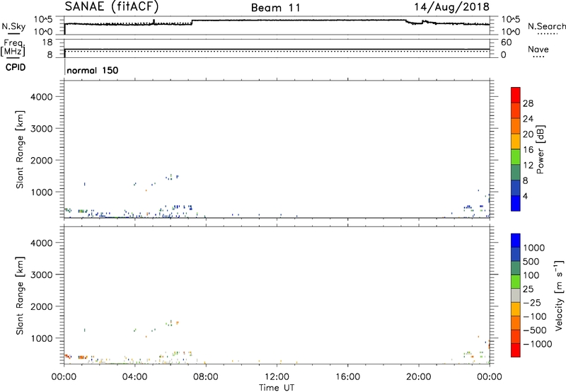
Task: Click the 3000 tick in the velocity panel
Action: [x=42, y=275]
